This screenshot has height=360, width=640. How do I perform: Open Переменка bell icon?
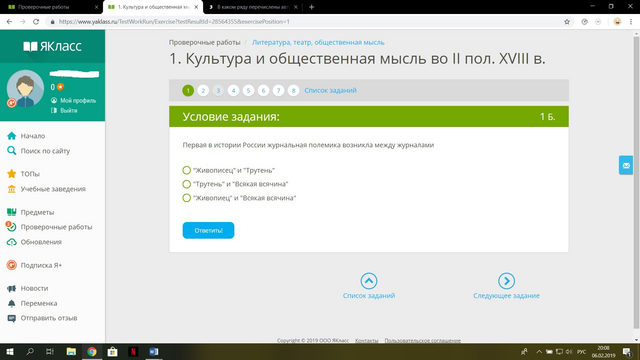[x=11, y=303]
